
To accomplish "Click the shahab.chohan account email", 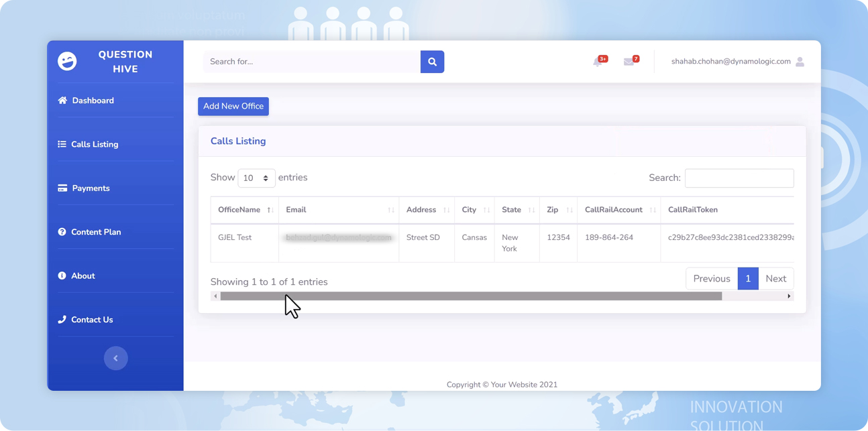I will point(730,62).
